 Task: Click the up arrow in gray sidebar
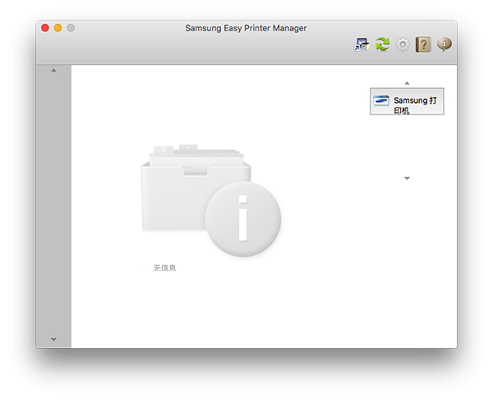point(54,70)
